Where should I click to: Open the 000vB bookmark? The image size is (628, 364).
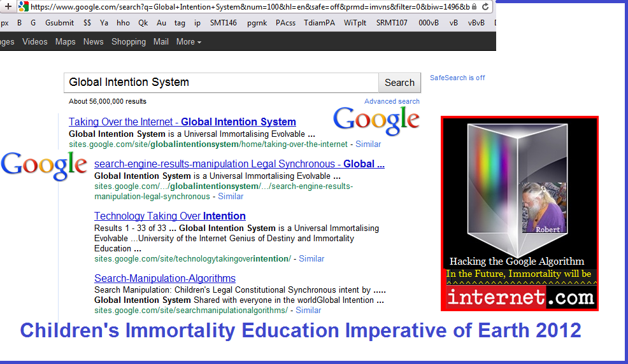[x=429, y=23]
